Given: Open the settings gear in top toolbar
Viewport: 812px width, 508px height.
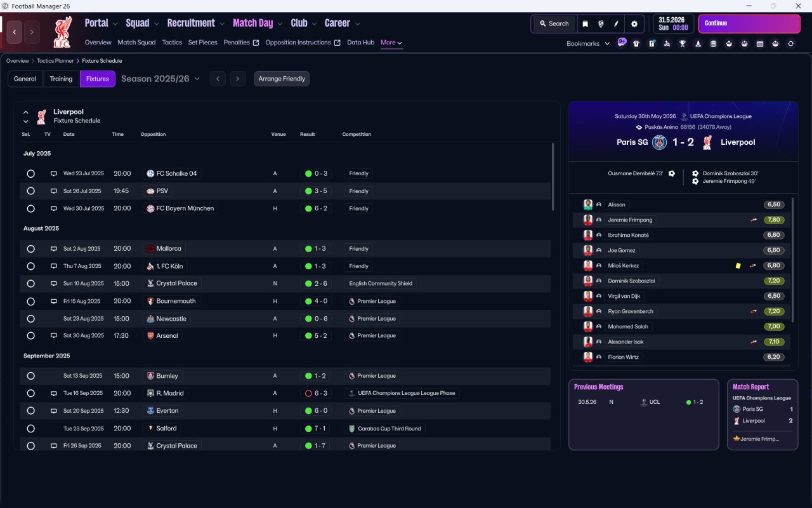Looking at the screenshot, I should (x=634, y=23).
